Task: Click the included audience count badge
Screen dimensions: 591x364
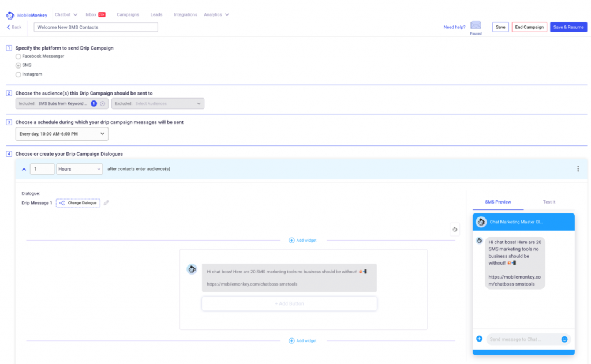Action: tap(94, 104)
